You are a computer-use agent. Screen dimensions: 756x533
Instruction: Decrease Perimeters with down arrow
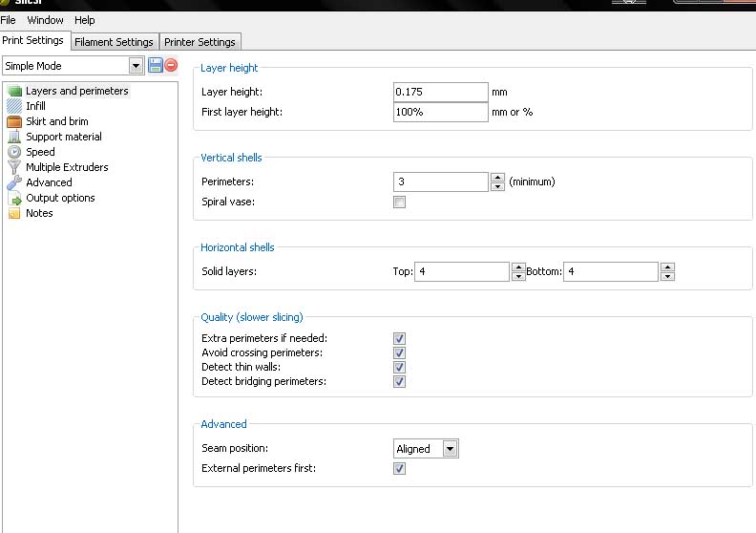coord(497,186)
